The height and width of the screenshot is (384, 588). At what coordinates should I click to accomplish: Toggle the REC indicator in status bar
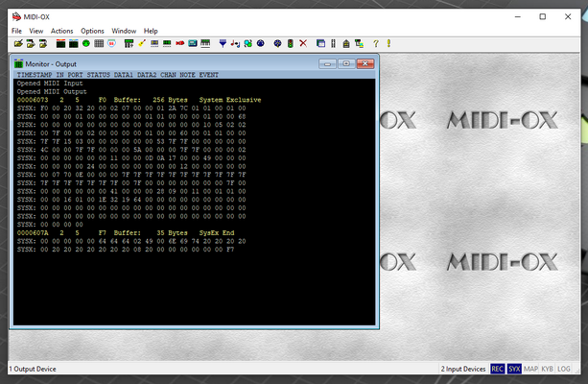coord(497,369)
